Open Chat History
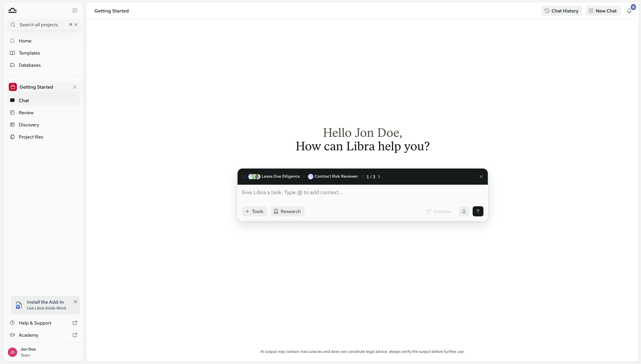The height and width of the screenshot is (364, 641). tap(562, 11)
